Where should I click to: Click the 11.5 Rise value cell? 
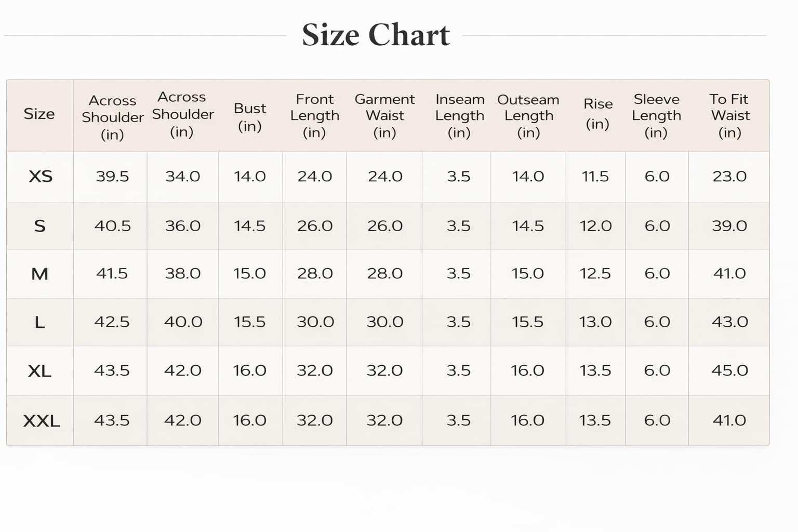595,177
